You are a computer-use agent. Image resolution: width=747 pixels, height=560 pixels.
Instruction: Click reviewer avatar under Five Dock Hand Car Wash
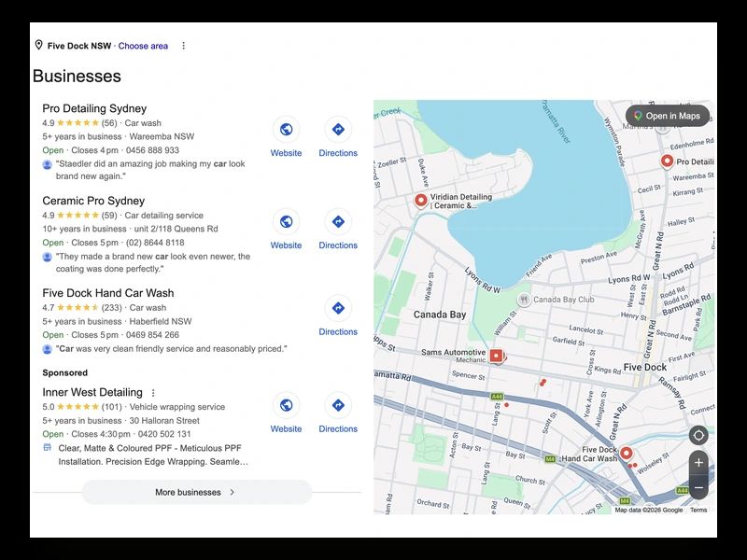(48, 349)
